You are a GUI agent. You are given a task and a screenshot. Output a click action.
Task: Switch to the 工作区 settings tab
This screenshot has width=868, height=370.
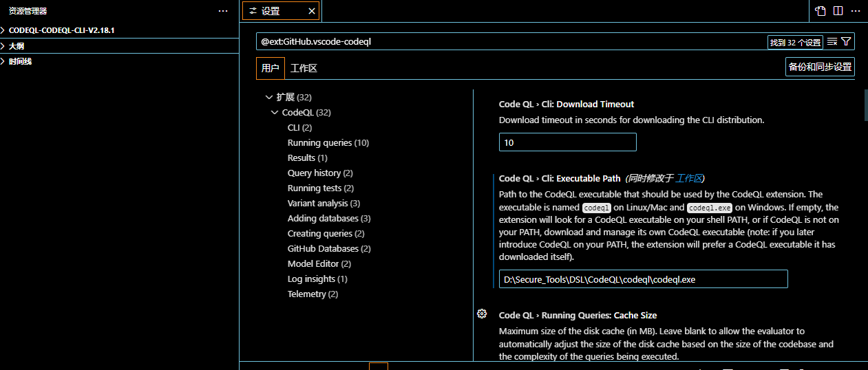click(304, 68)
